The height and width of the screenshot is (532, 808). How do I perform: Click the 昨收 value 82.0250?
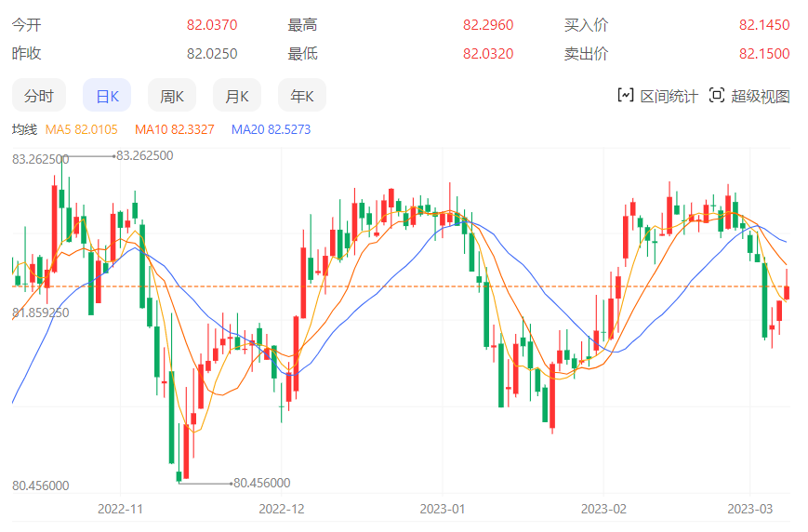click(212, 54)
